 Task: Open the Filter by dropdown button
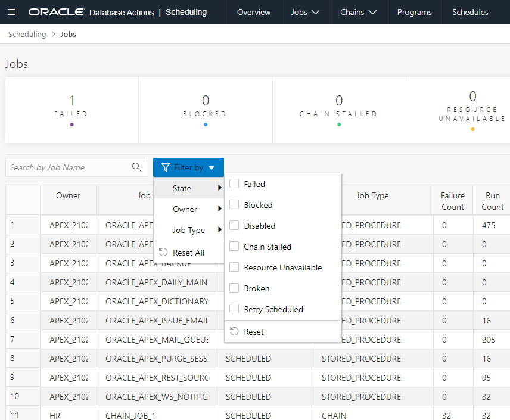(188, 167)
